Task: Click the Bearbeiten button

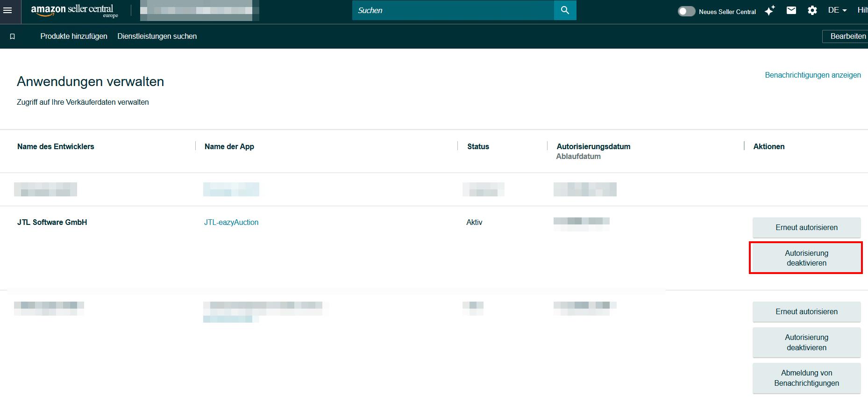Action: pos(845,36)
